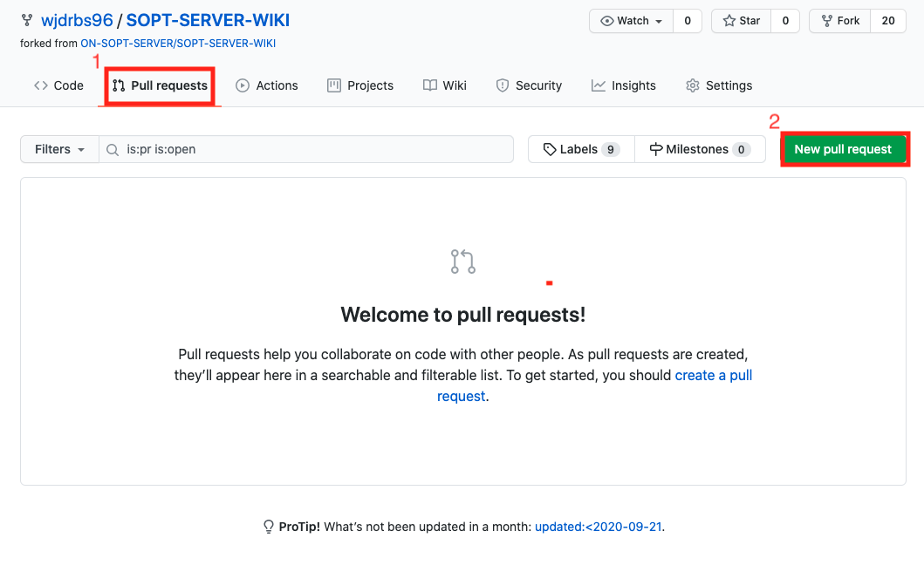Go to the Projects tab
Image resolution: width=924 pixels, height=565 pixels.
click(x=360, y=85)
